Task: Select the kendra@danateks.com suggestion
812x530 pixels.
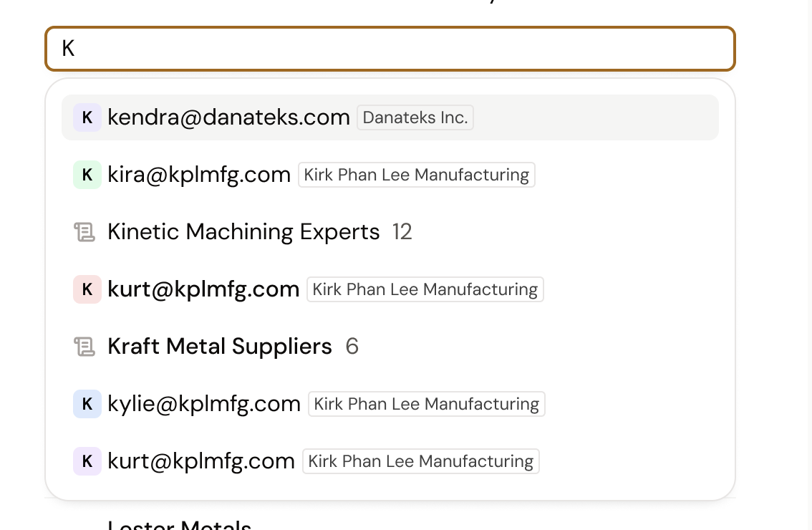Action: point(228,117)
